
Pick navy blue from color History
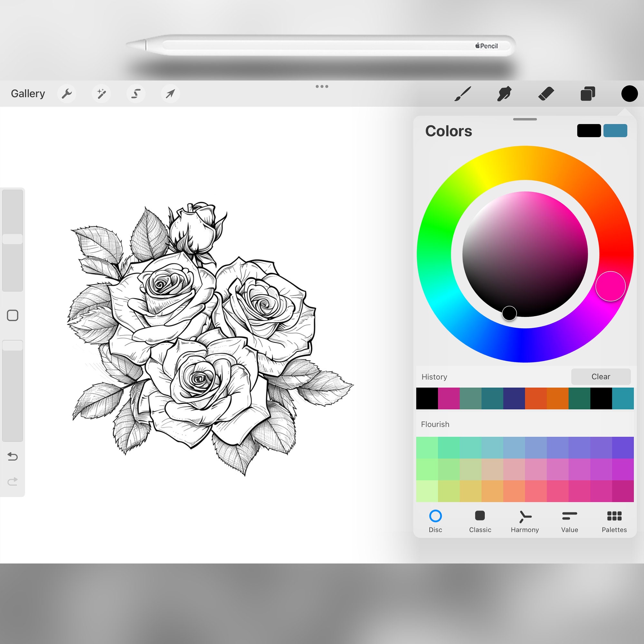[514, 398]
